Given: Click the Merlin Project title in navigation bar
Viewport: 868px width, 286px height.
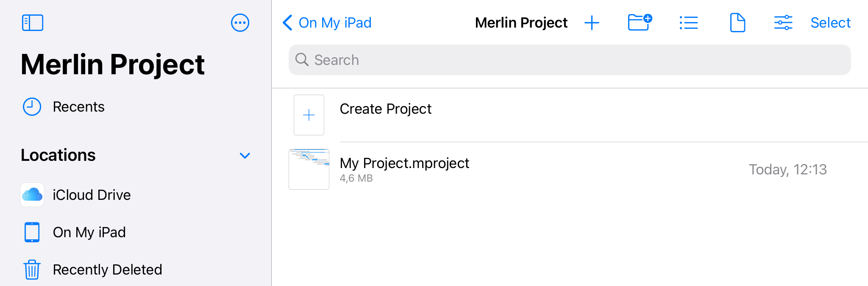Looking at the screenshot, I should coord(521,23).
